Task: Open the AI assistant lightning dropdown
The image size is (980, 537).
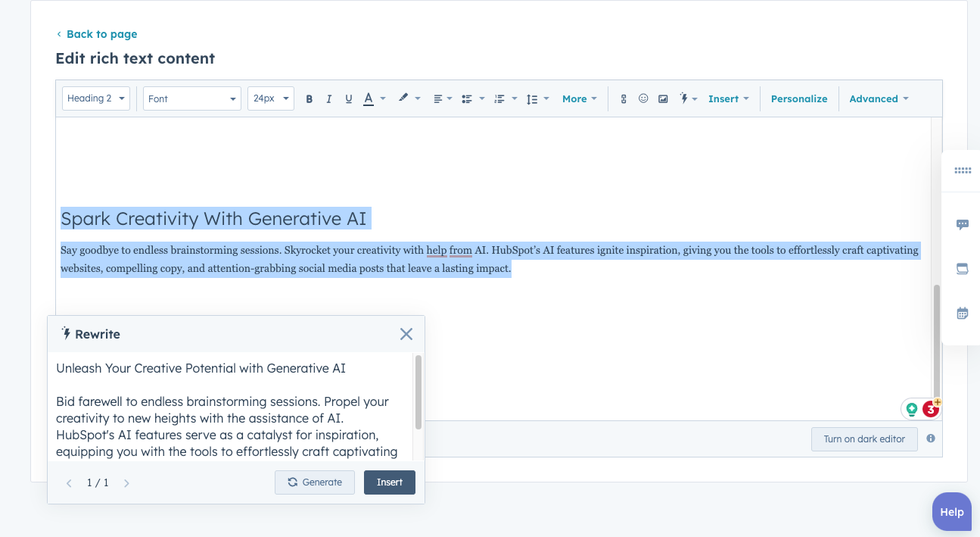Action: coord(688,98)
